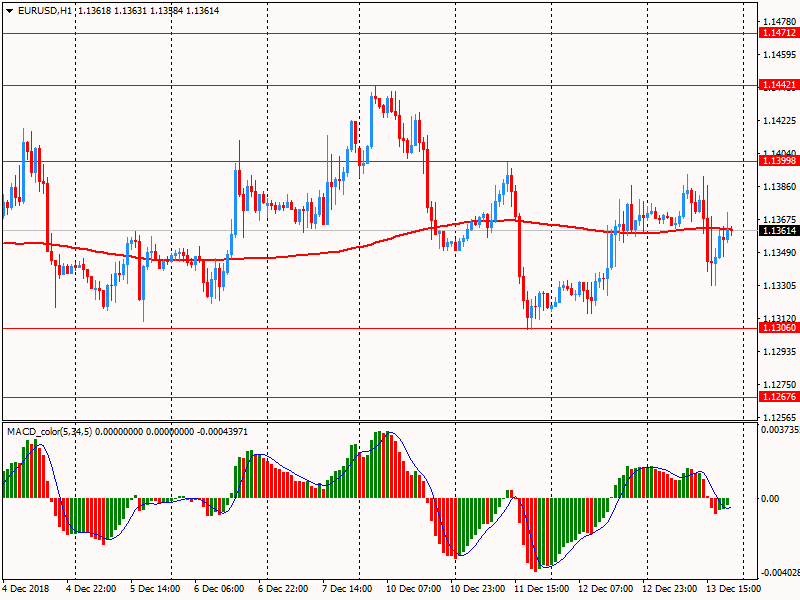800x600 pixels.
Task: Click the triangle icon beside EURUSD,H1
Action: click(9, 10)
